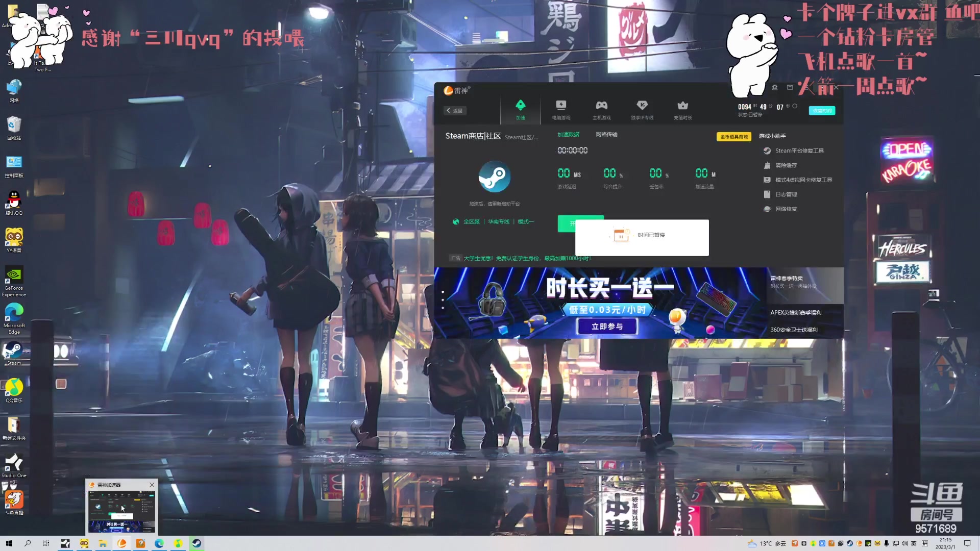Change the 模式一 mode selection
The image size is (980, 551).
(x=526, y=222)
